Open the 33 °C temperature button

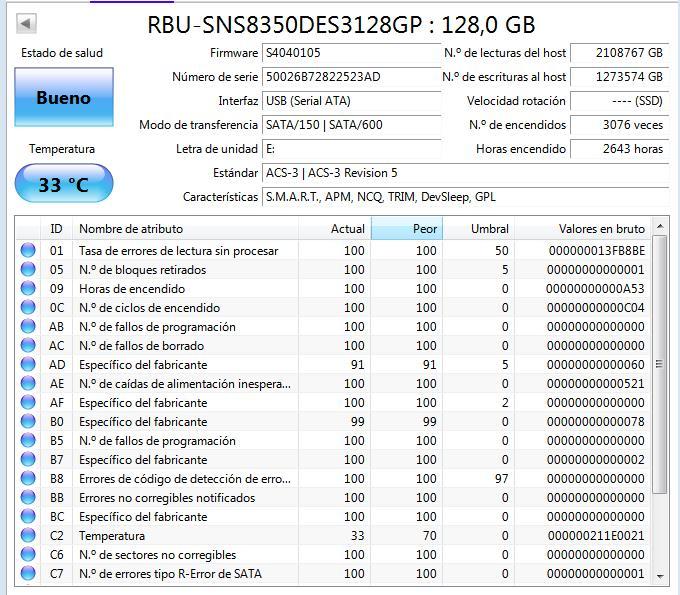point(64,183)
